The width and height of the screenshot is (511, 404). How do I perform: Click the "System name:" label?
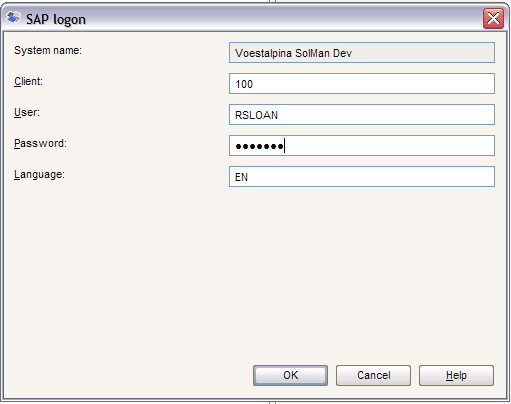tap(48, 50)
